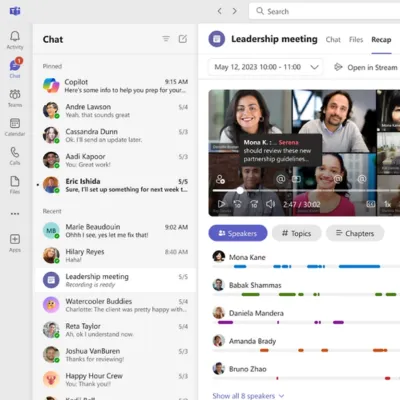Click Amanda Brady orange speaker timeline
The height and width of the screenshot is (400, 400).
tap(306, 350)
